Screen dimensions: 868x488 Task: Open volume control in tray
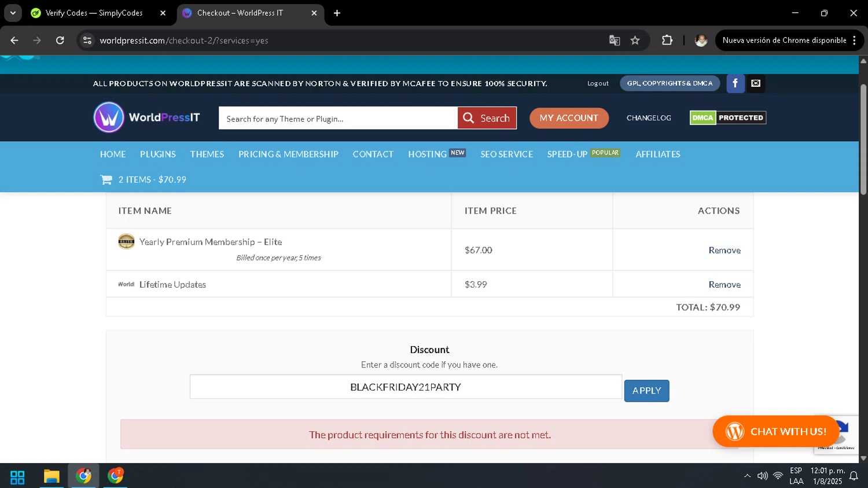pyautogui.click(x=762, y=476)
